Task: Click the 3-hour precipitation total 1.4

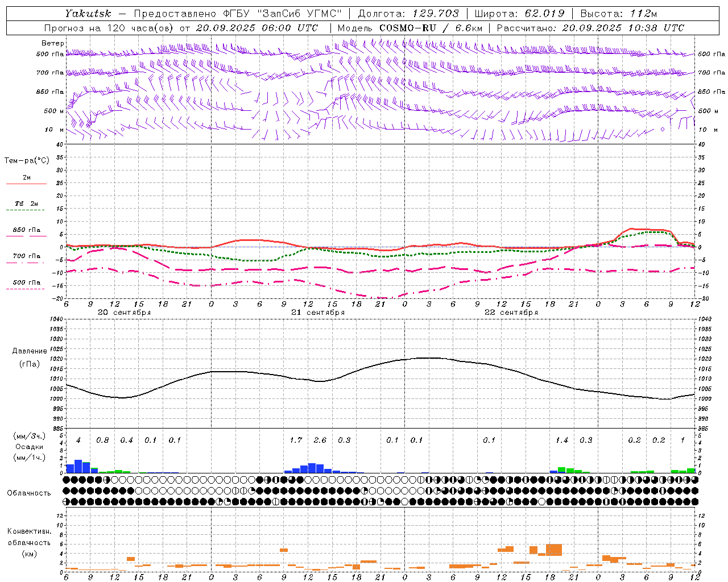Action: [562, 440]
